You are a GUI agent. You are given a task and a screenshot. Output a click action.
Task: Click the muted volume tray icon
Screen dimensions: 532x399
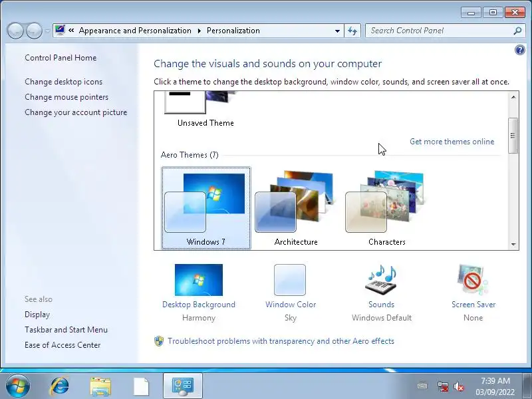point(459,386)
